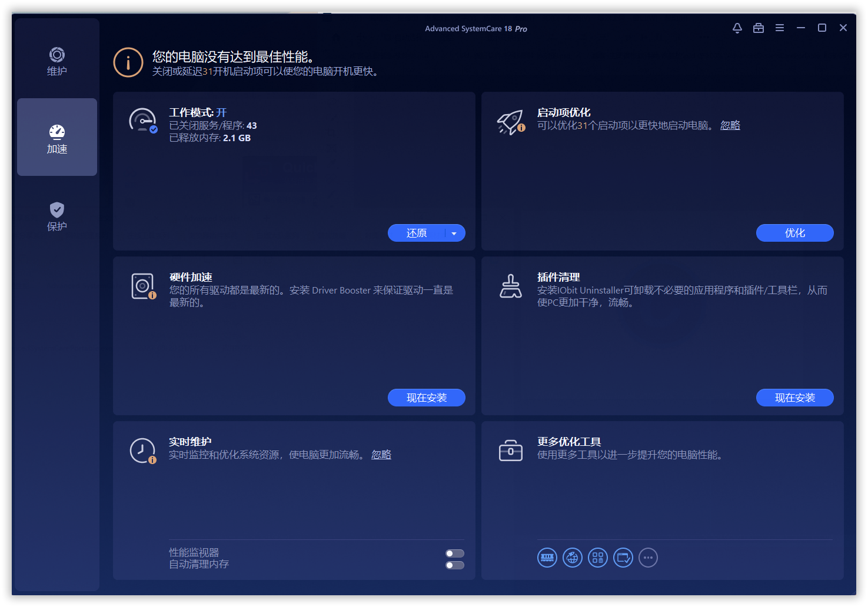Close the Advanced SystemCare window
This screenshot has height=607, width=868.
click(x=843, y=28)
